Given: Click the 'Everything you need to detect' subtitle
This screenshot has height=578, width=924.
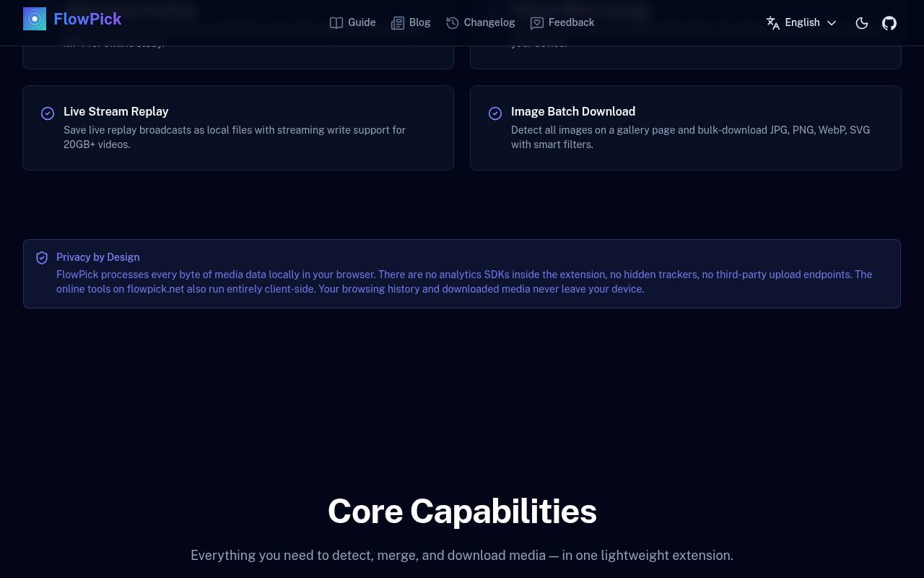Looking at the screenshot, I should tap(462, 555).
